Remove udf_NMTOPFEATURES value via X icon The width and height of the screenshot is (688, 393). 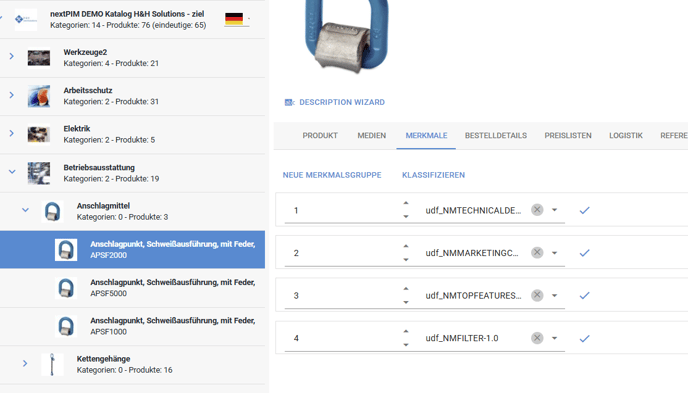(537, 295)
